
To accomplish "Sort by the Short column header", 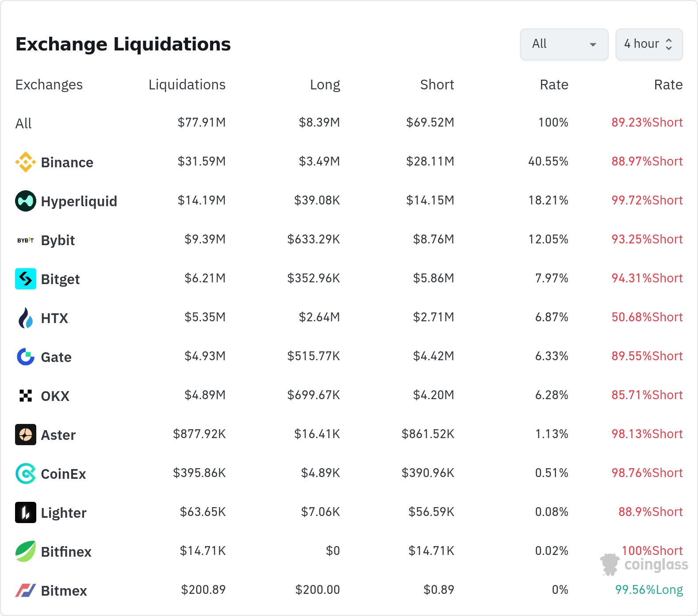I will point(437,85).
